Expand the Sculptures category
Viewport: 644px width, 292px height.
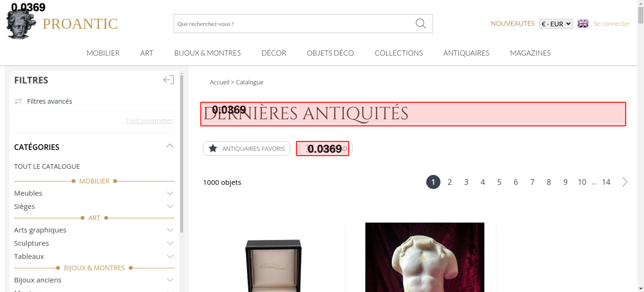coord(170,243)
